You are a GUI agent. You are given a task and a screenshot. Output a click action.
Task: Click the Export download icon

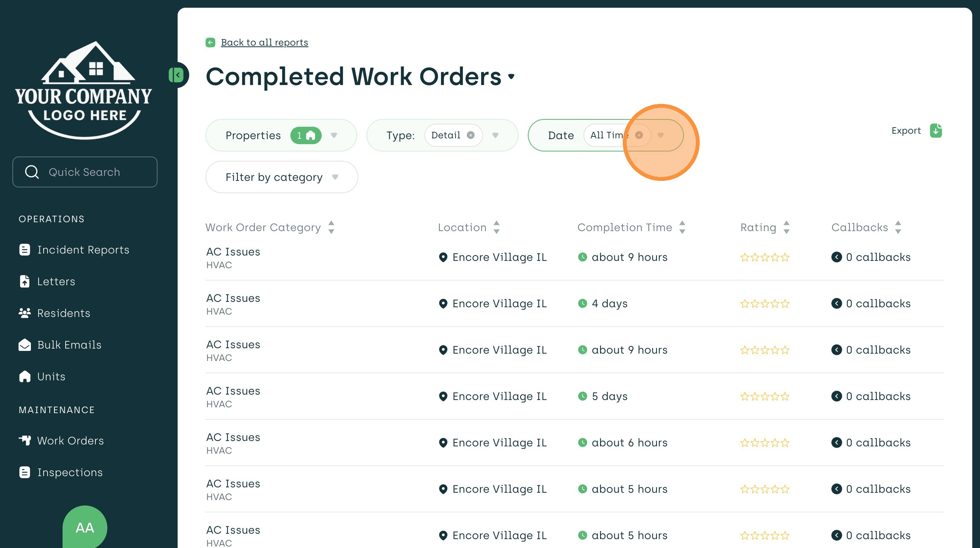click(936, 131)
